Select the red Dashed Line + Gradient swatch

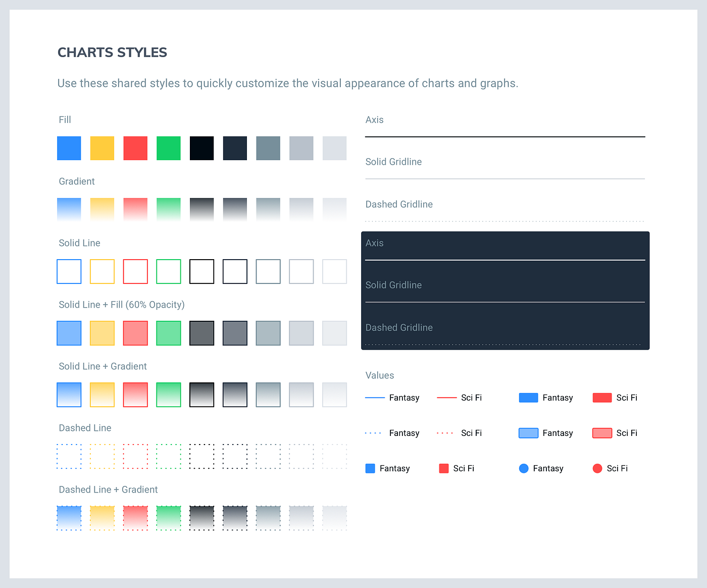click(x=135, y=518)
